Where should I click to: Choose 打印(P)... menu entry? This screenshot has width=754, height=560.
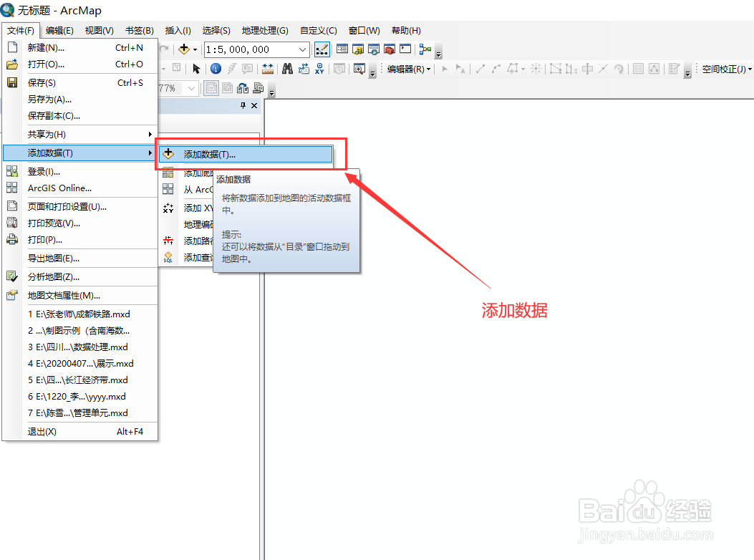pyautogui.click(x=80, y=240)
